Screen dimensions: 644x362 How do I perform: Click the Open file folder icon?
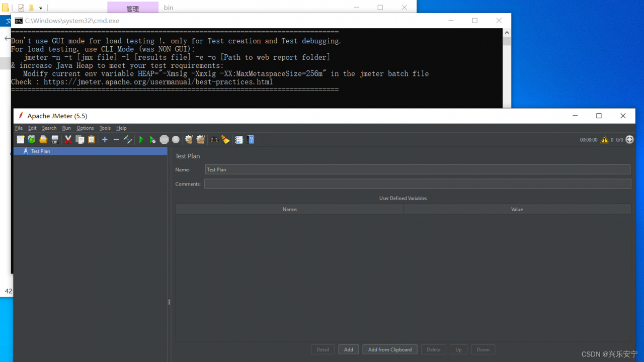coord(43,140)
